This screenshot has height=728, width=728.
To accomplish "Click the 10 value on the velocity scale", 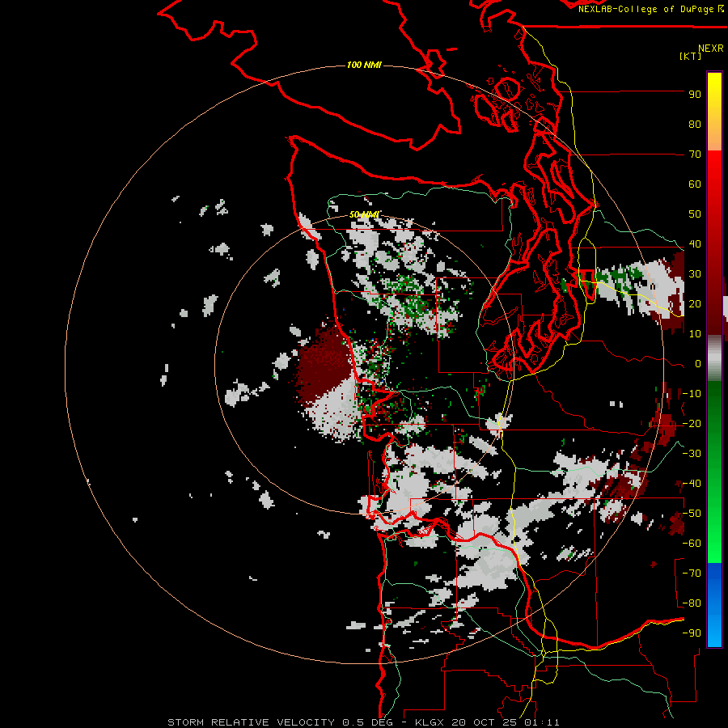I will point(695,334).
